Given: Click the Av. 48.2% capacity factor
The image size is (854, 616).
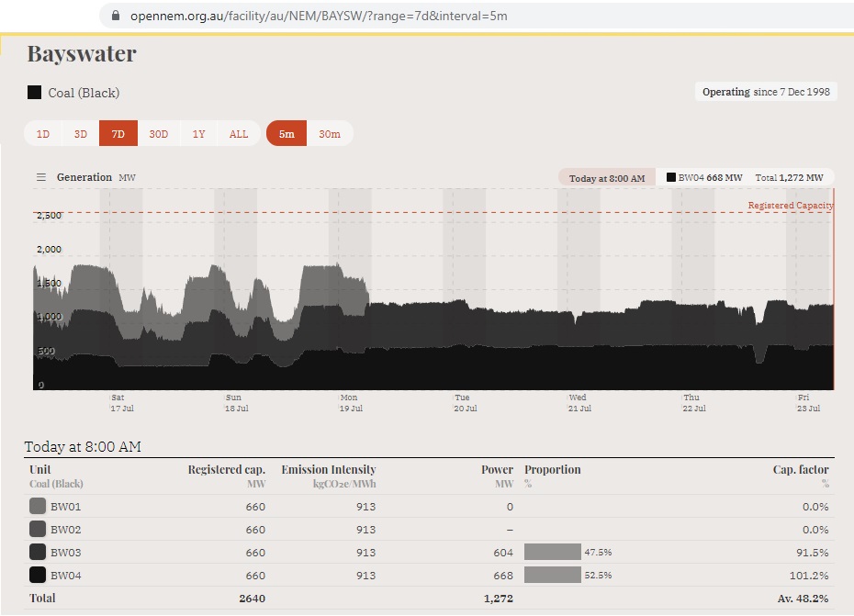Looking at the screenshot, I should (x=803, y=598).
